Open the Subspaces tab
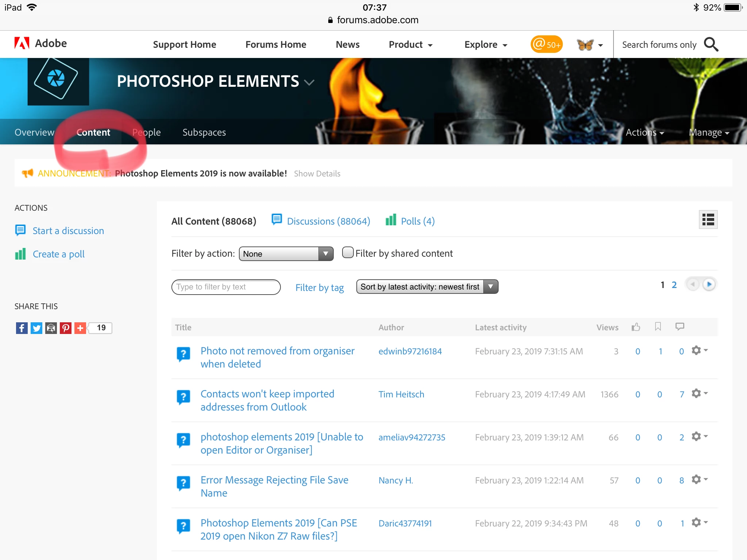747x560 pixels. (204, 132)
